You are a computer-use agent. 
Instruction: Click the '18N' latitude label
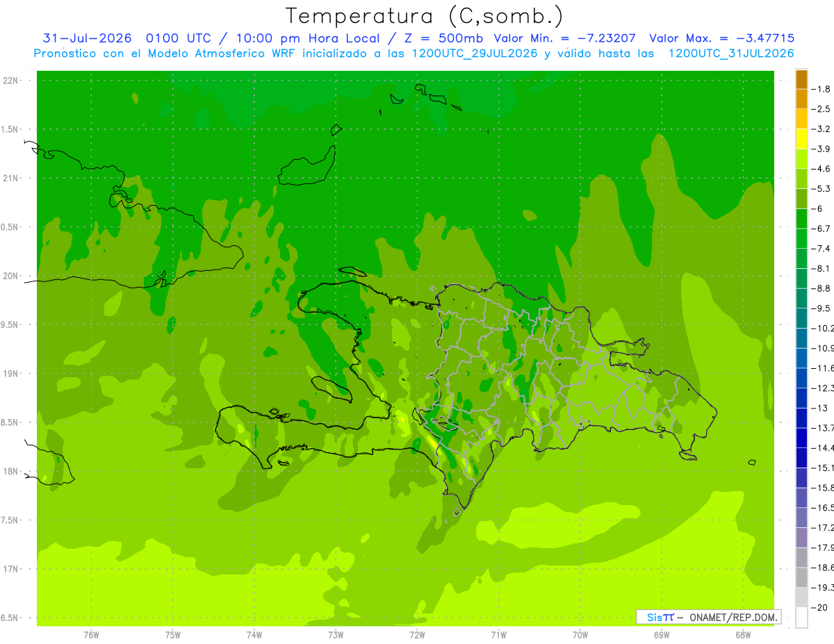click(x=10, y=471)
